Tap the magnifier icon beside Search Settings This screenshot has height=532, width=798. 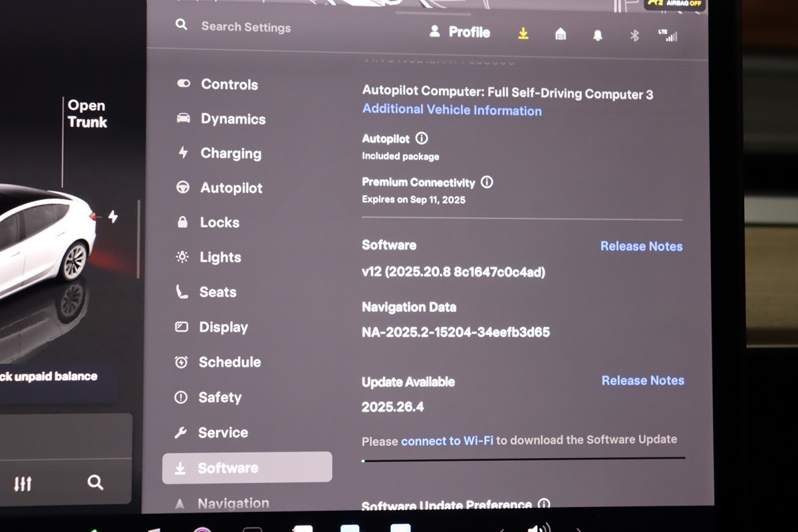pyautogui.click(x=181, y=25)
